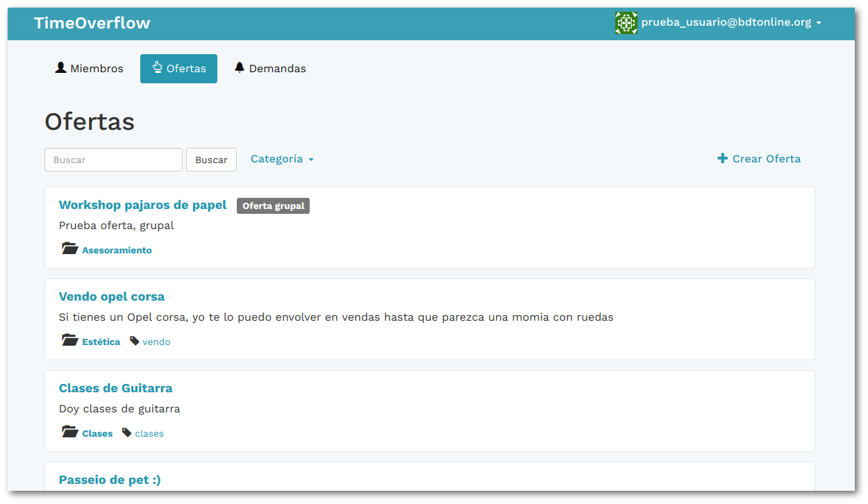Open the TimeOverflow home link
This screenshot has width=868, height=504.
pos(92,23)
